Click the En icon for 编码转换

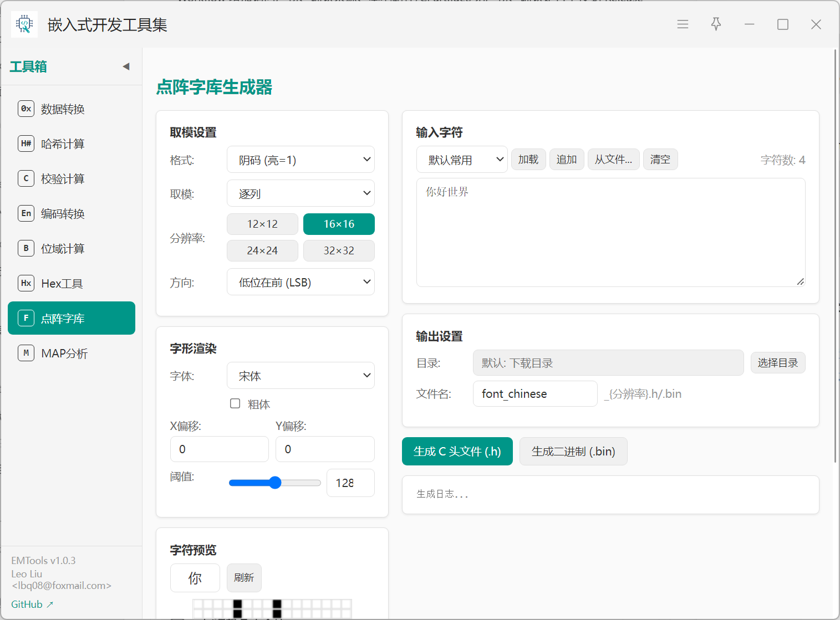26,213
